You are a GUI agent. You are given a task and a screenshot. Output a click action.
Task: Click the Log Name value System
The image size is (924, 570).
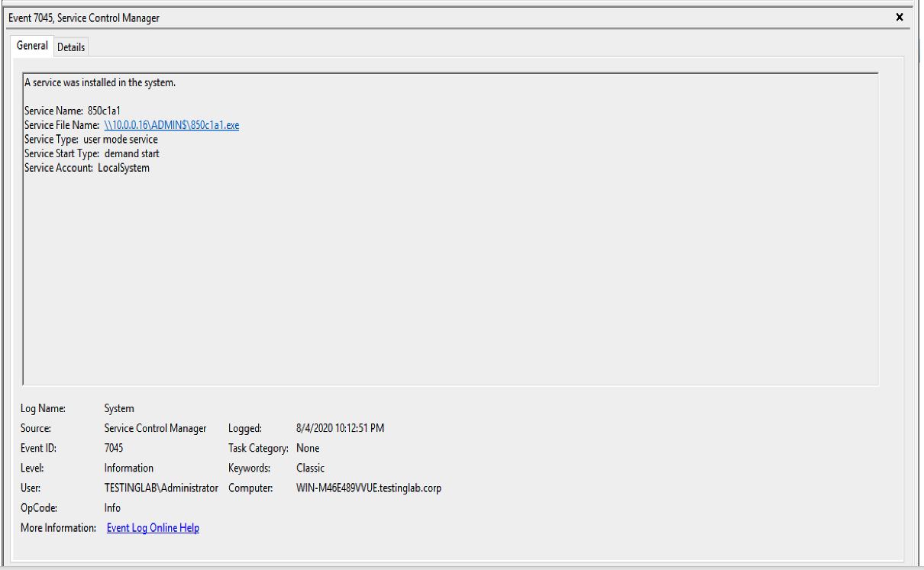click(119, 409)
